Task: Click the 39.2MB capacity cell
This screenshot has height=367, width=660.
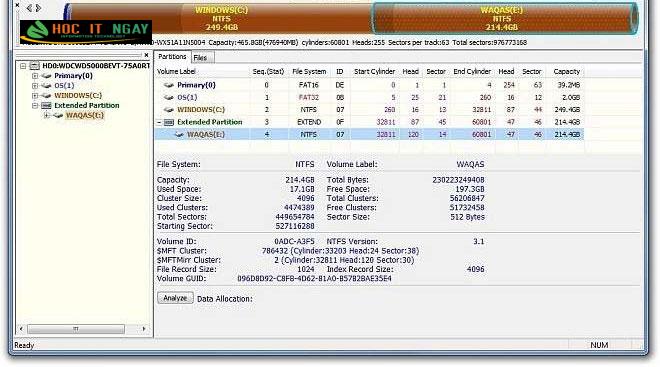Action: 568,85
